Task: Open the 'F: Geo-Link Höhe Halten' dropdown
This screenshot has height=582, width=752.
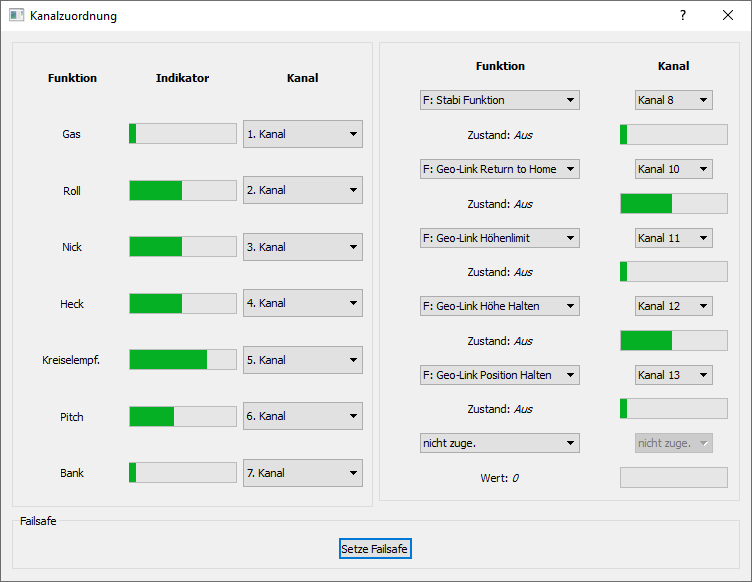Action: click(x=499, y=306)
